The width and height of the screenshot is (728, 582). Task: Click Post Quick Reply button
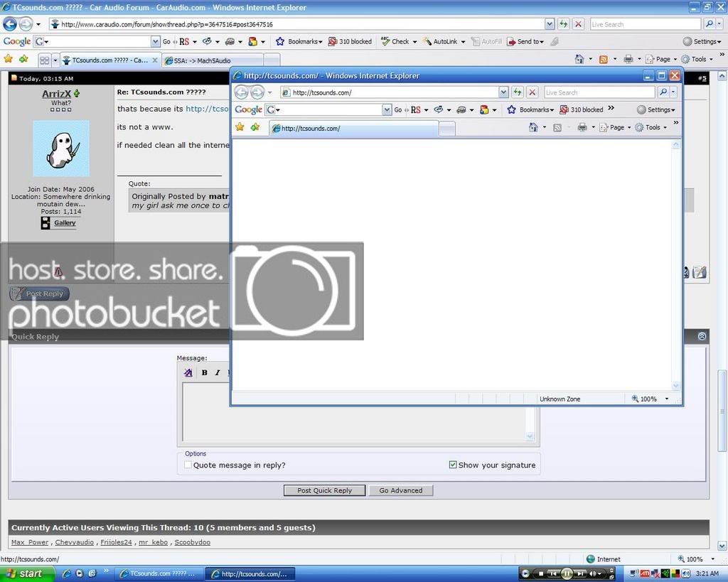[324, 490]
